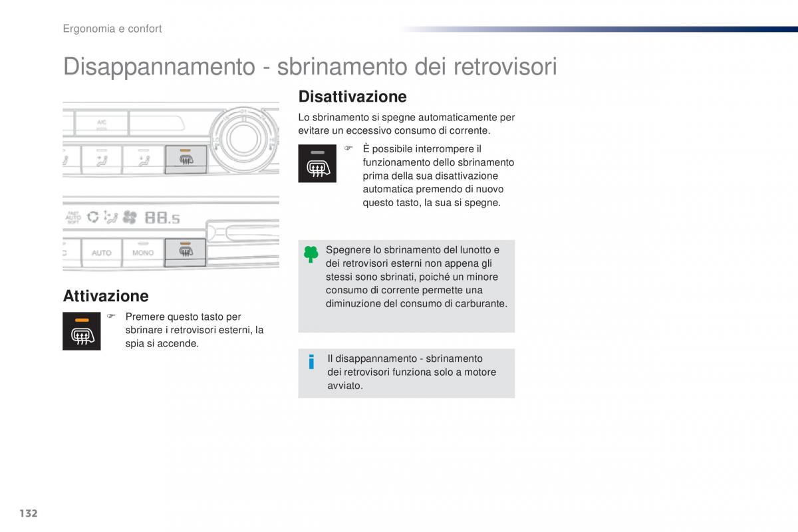The width and height of the screenshot is (798, 532).
Task: Click the paragraph starting 'È possibile interrompere il'
Action: [x=438, y=176]
